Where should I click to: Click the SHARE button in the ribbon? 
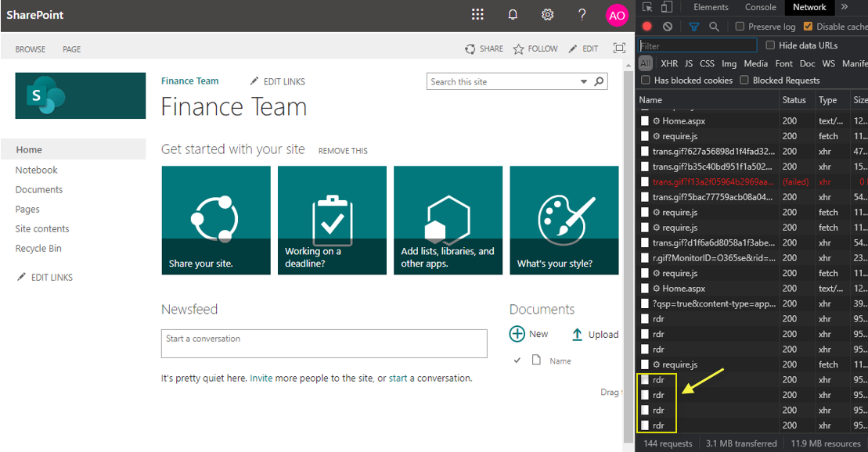coord(484,48)
